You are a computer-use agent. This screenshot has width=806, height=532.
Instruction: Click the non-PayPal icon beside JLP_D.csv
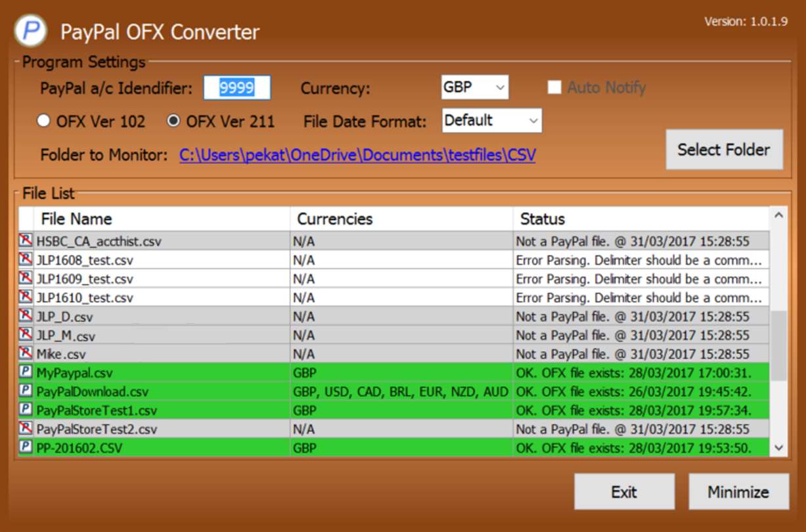click(26, 316)
